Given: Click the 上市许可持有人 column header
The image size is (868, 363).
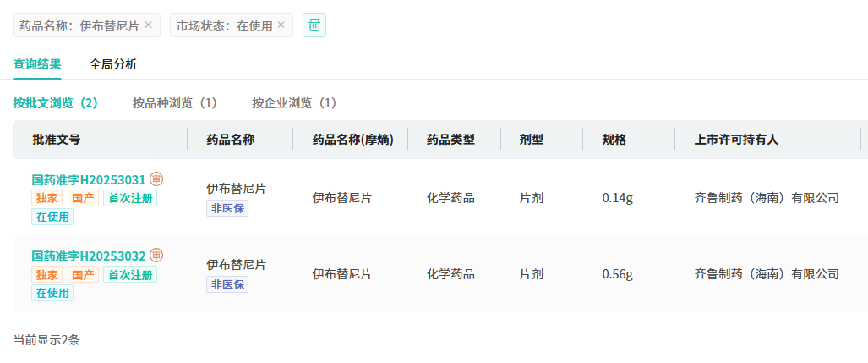Looking at the screenshot, I should point(736,140).
